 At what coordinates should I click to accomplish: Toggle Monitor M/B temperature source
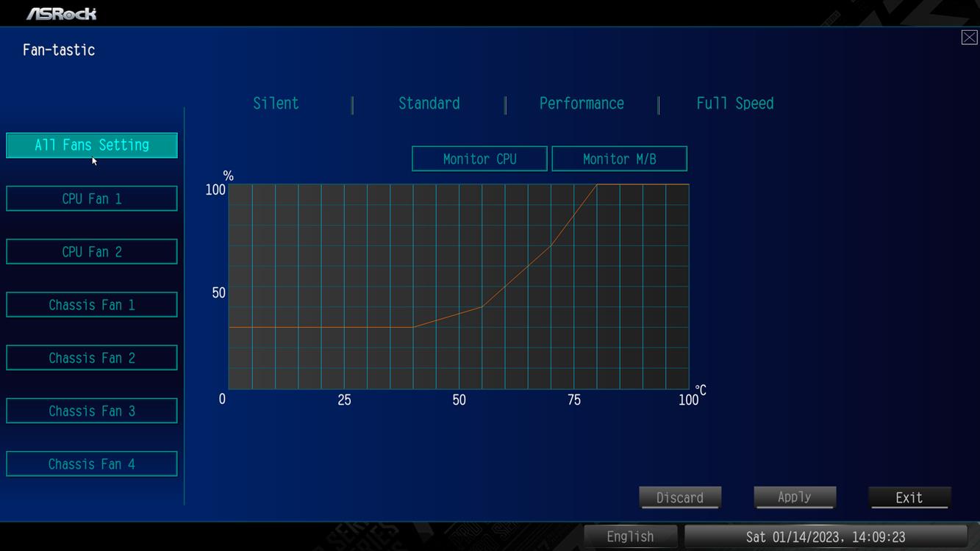click(619, 159)
